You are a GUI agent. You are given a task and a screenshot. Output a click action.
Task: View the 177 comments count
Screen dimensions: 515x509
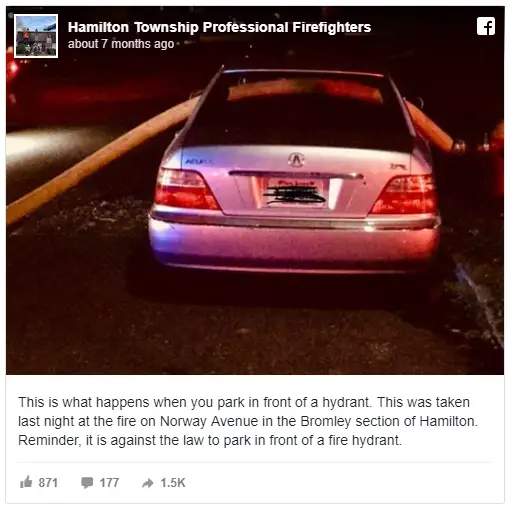[109, 482]
